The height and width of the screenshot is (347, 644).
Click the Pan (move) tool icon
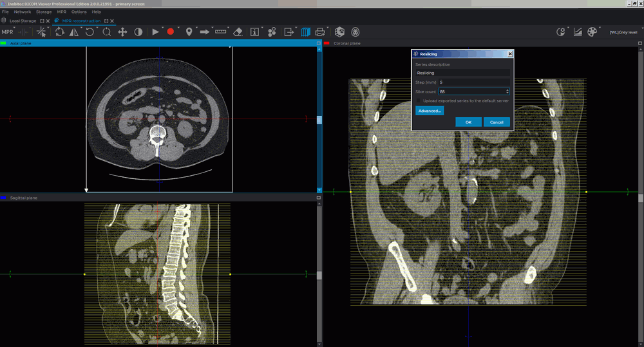(x=122, y=32)
